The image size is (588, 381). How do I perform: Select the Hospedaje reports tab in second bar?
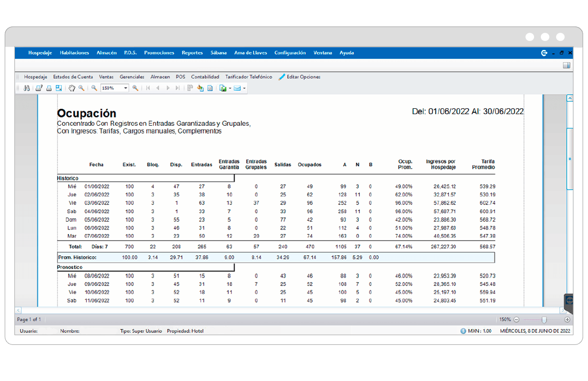[x=36, y=77]
